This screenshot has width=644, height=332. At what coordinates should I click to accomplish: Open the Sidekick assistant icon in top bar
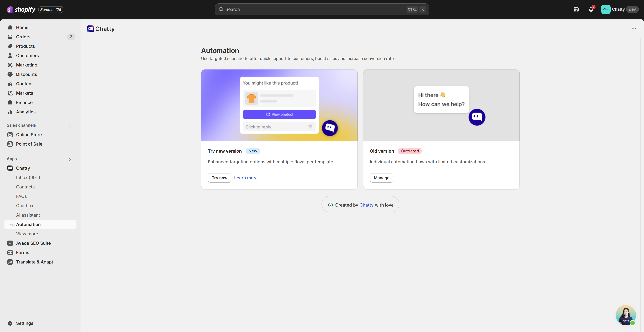(576, 10)
